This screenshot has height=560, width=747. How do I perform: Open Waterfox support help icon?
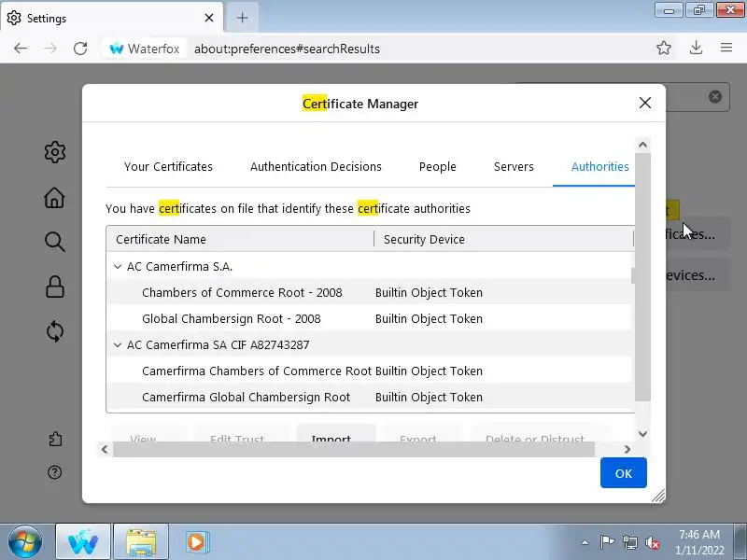pos(55,472)
